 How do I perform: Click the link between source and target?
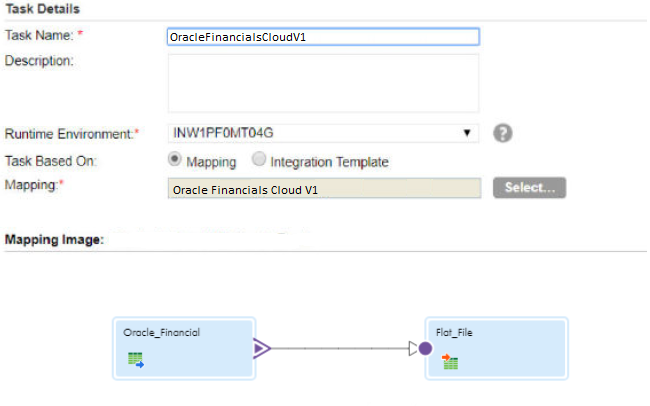(x=340, y=348)
